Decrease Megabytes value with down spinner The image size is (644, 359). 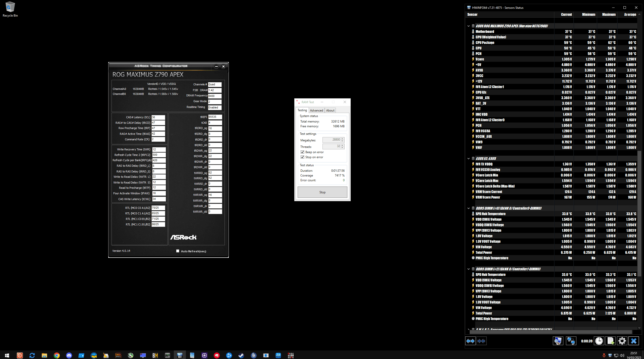point(342,141)
